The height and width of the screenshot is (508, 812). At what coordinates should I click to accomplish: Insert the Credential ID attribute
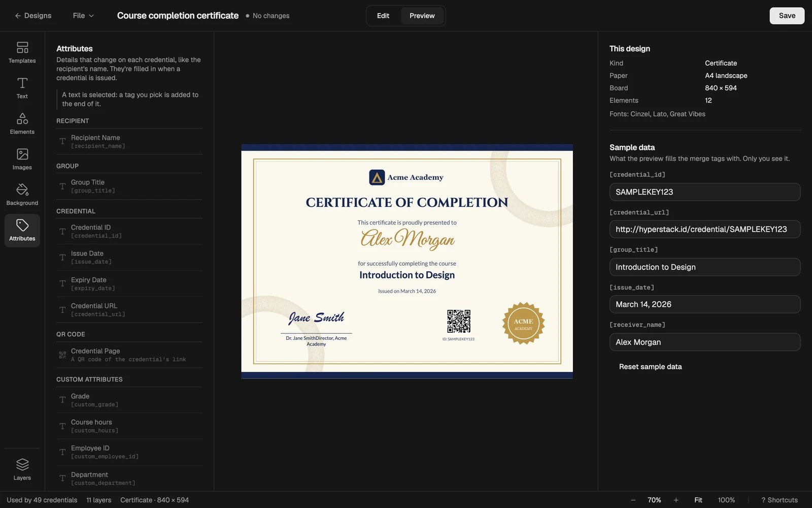(x=129, y=232)
